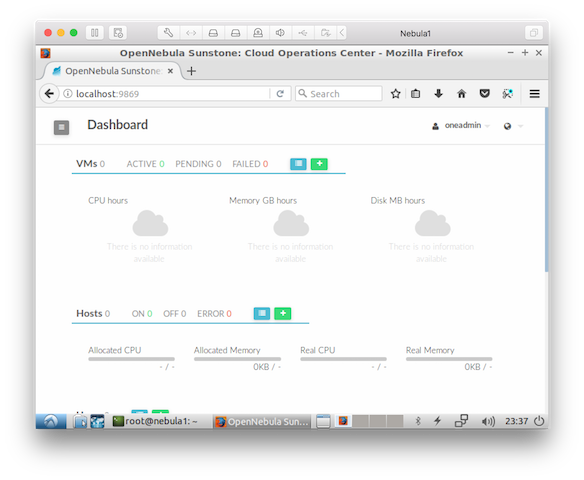
Task: Reload the localhost page
Action: coord(280,94)
